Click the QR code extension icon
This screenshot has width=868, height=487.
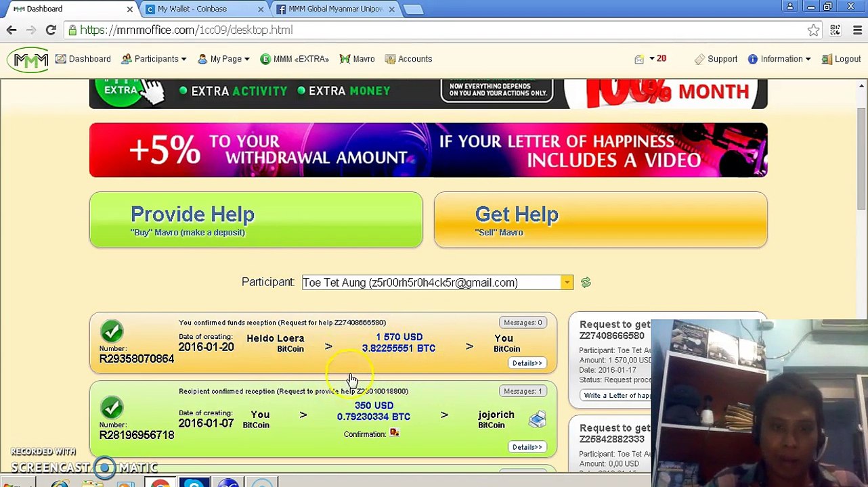point(835,30)
